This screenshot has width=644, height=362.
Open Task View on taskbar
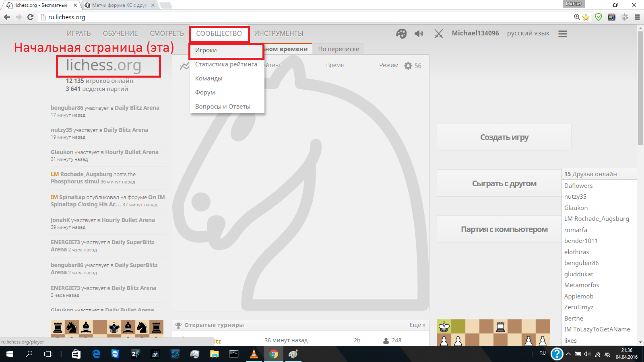48,354
